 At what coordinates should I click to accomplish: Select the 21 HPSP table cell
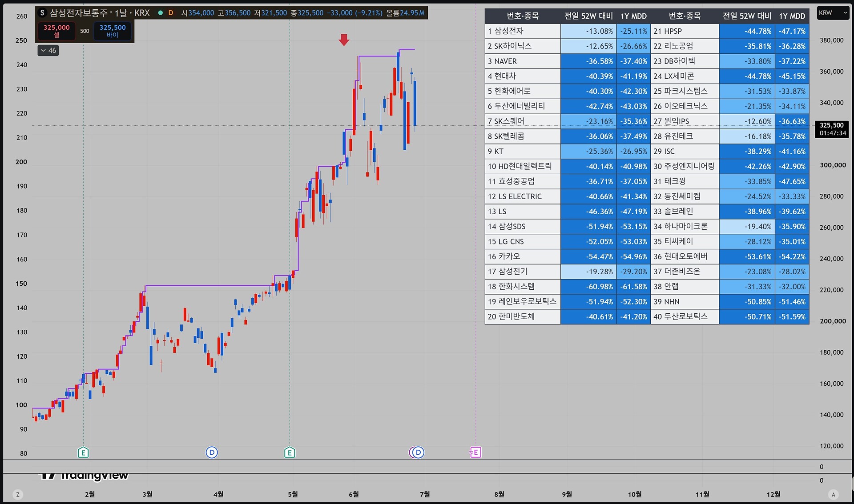pyautogui.click(x=685, y=31)
